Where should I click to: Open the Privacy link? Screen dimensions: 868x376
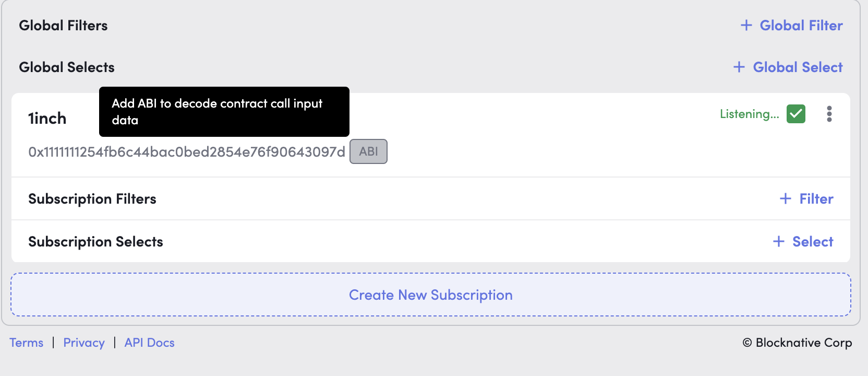(84, 343)
